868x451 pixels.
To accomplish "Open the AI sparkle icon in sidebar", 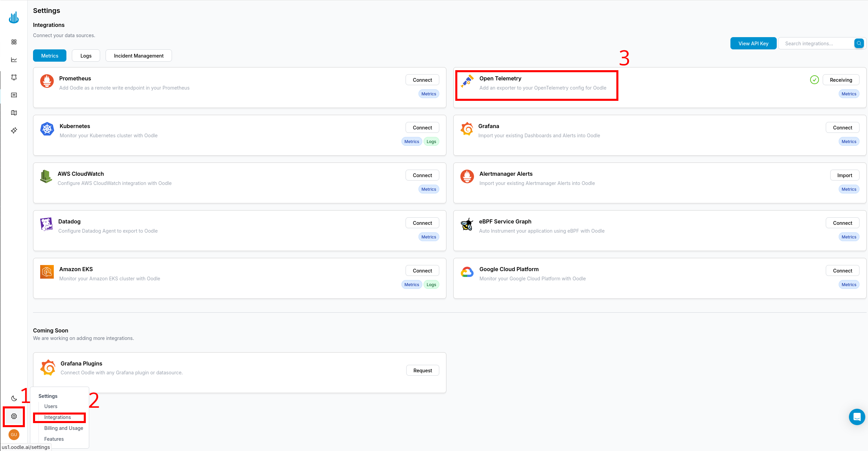I will [x=14, y=130].
